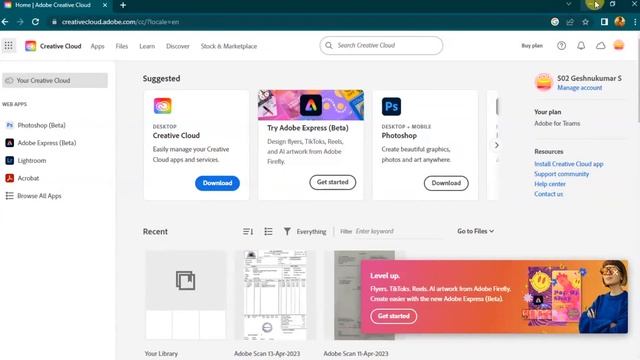Click the search magnifier icon
The image size is (640, 360).
pos(329,45)
